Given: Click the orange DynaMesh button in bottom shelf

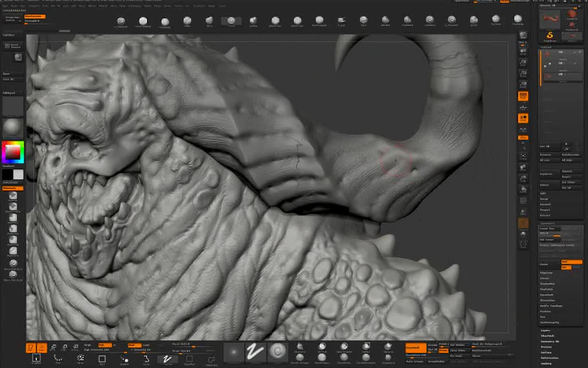Looking at the screenshot, I should point(416,348).
